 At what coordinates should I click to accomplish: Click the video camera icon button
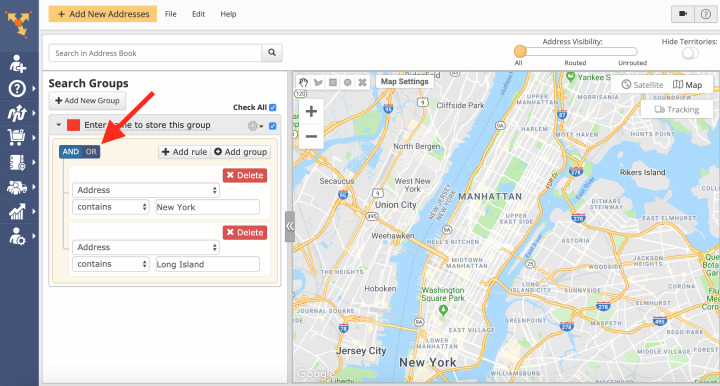[x=683, y=14]
